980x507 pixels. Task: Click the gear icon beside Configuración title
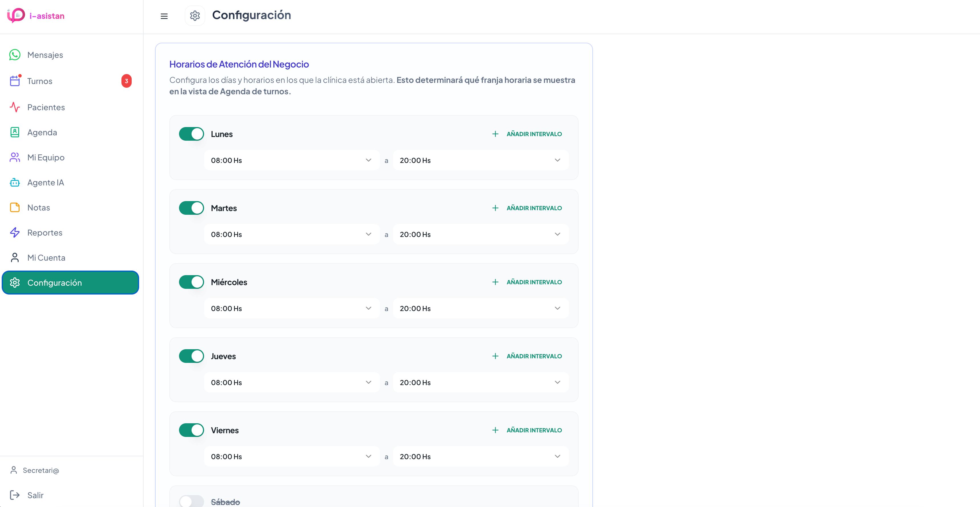click(195, 16)
